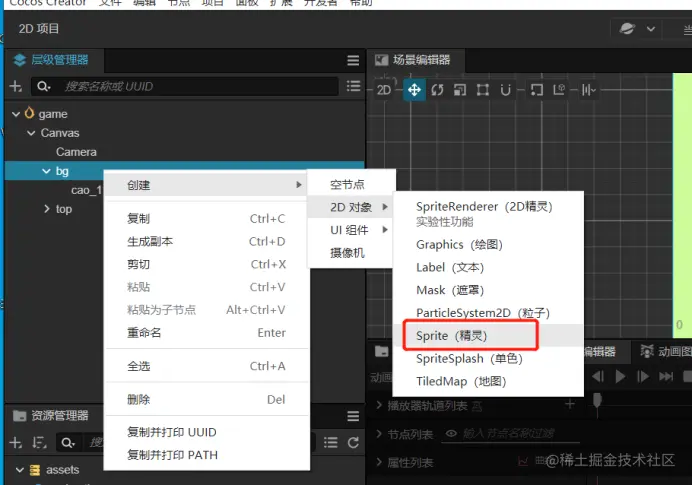Expand the 节点列表 section
Image resolution: width=692 pixels, height=485 pixels.
[379, 434]
